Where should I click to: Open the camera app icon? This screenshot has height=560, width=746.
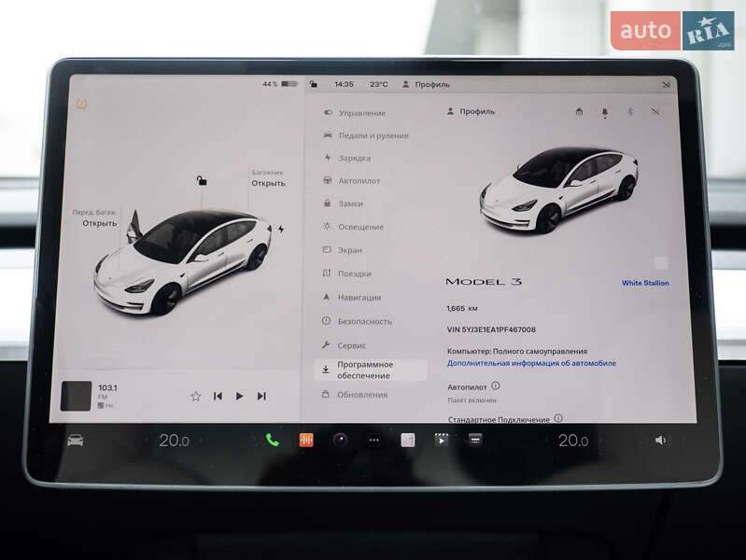pyautogui.click(x=340, y=441)
